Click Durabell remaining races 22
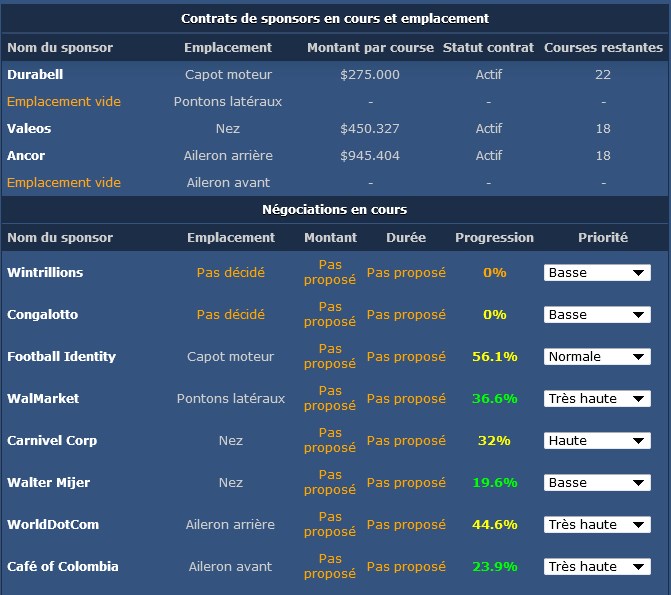The height and width of the screenshot is (595, 671). coord(603,74)
